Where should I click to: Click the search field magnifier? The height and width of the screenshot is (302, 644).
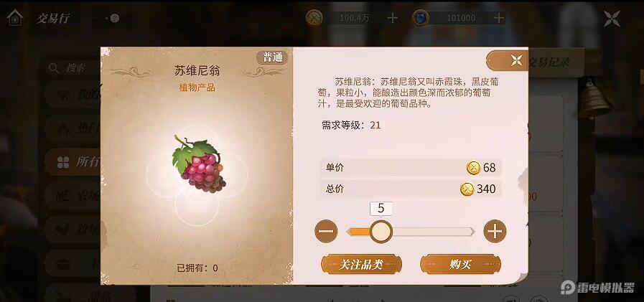[54, 68]
